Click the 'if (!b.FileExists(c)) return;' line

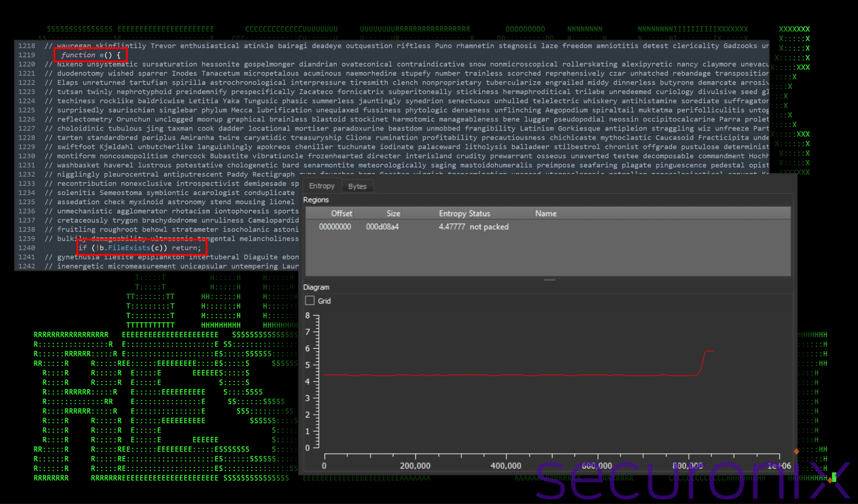coord(140,248)
